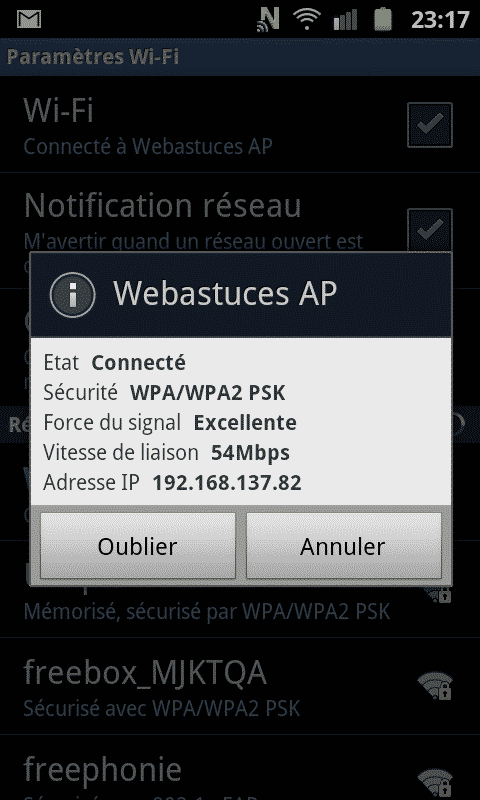
Task: Click the Oublier button
Action: click(138, 546)
